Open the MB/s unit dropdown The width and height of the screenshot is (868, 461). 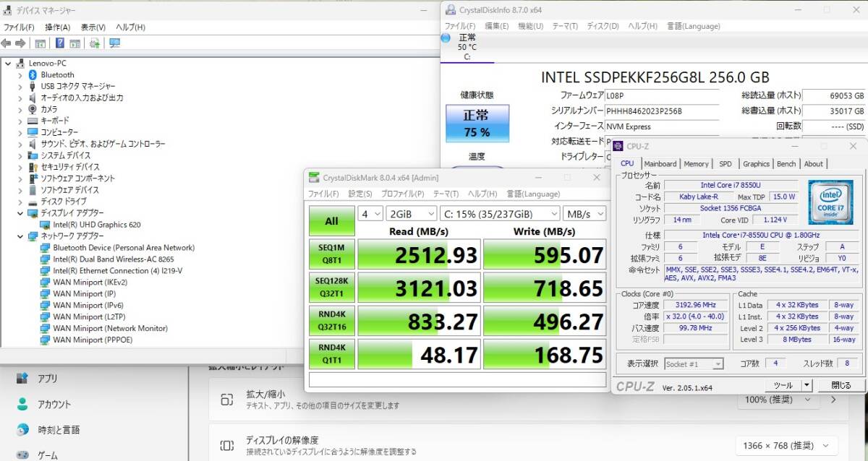585,214
